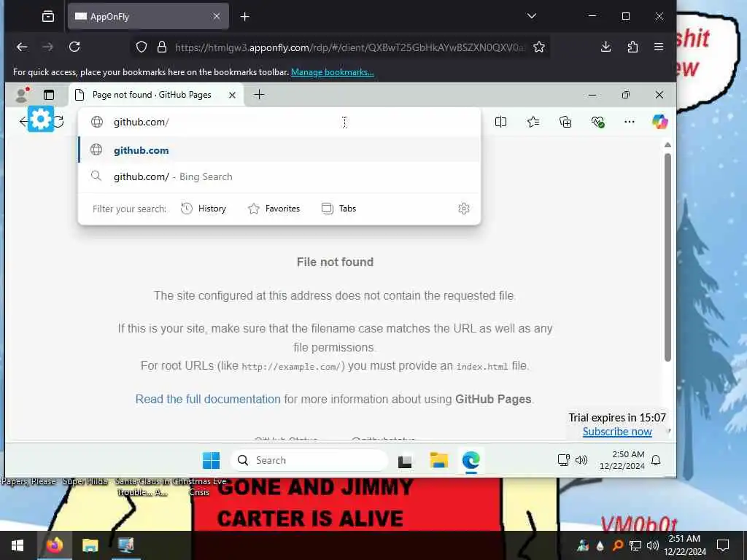Bookmark this page with the Firefox star
Viewport: 747px width, 560px height.
(x=539, y=47)
